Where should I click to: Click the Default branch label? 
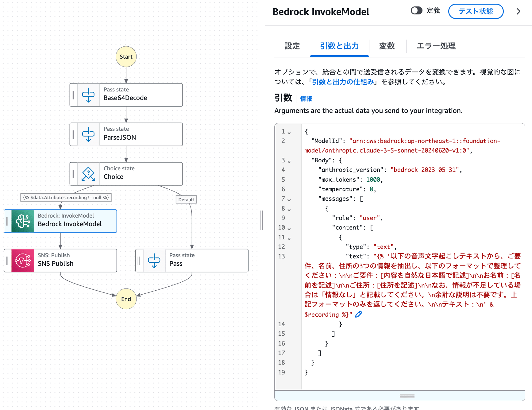186,199
